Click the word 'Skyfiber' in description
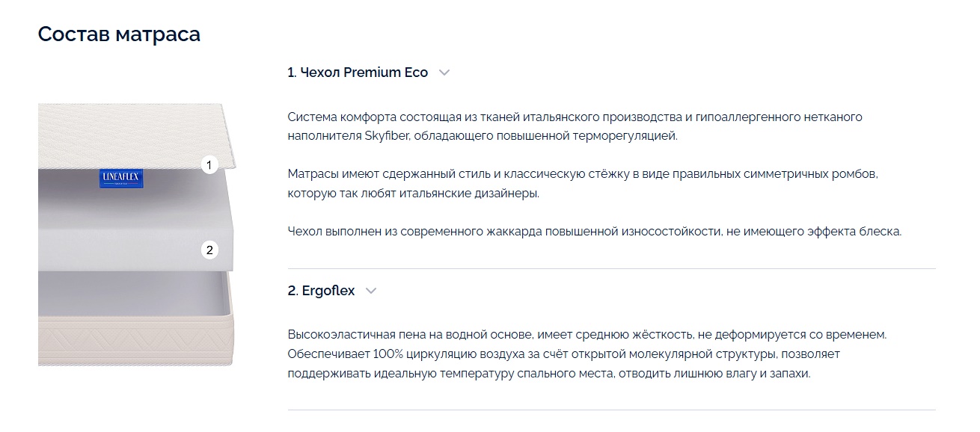Viewport: 980px width, 432px height. pos(387,136)
